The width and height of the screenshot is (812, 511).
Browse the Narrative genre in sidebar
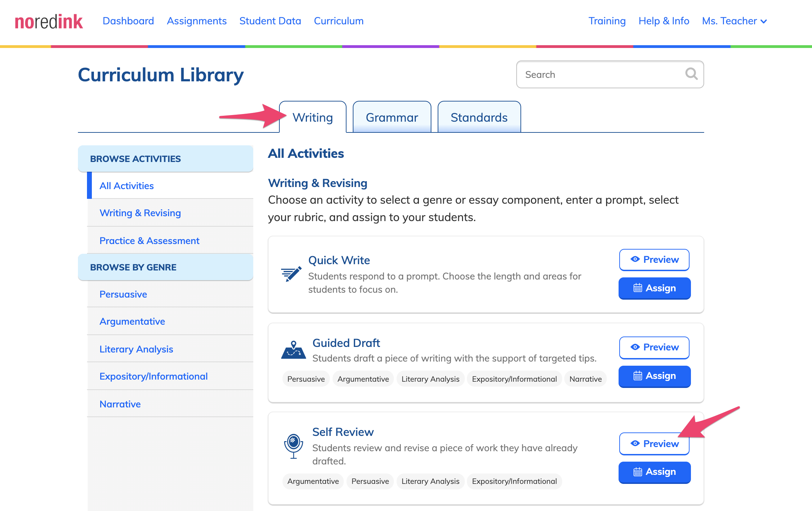170,404
